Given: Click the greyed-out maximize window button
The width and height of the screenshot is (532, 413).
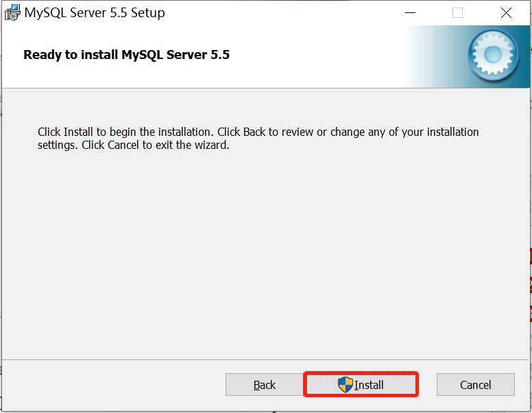Looking at the screenshot, I should (457, 12).
